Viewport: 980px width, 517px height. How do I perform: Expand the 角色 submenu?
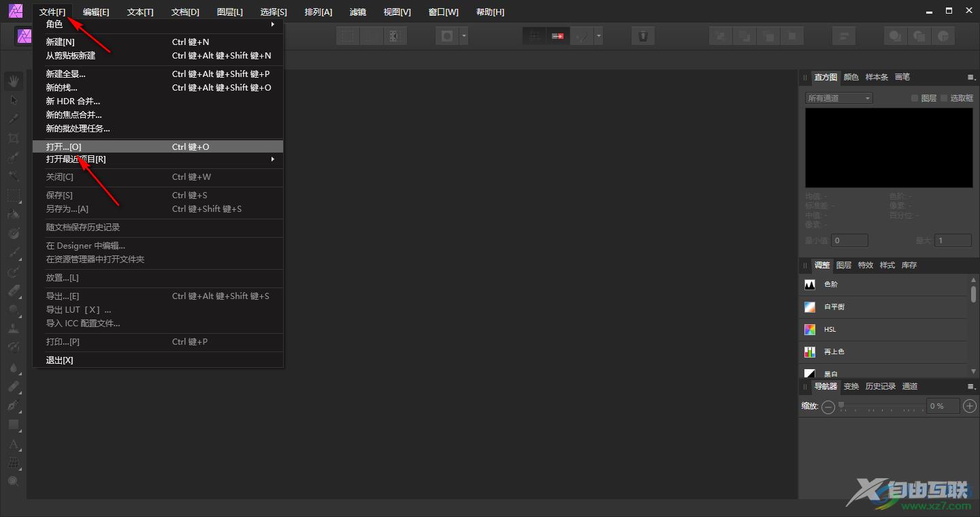pos(158,24)
